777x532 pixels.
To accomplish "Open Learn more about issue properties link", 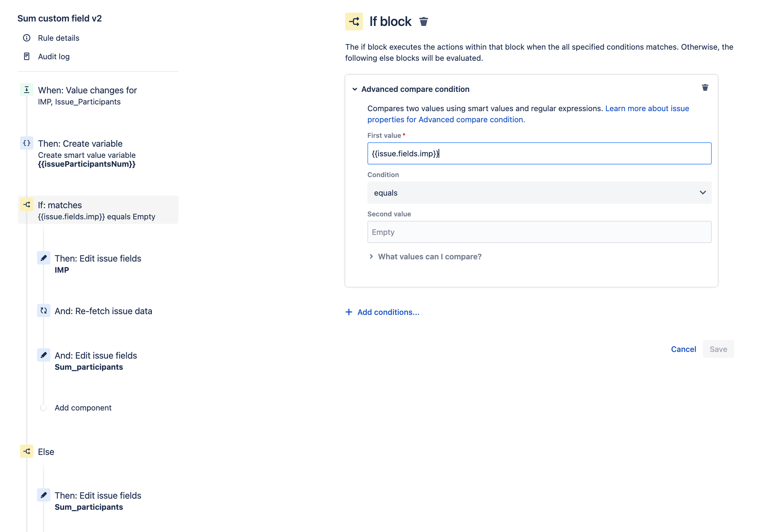I will click(647, 109).
